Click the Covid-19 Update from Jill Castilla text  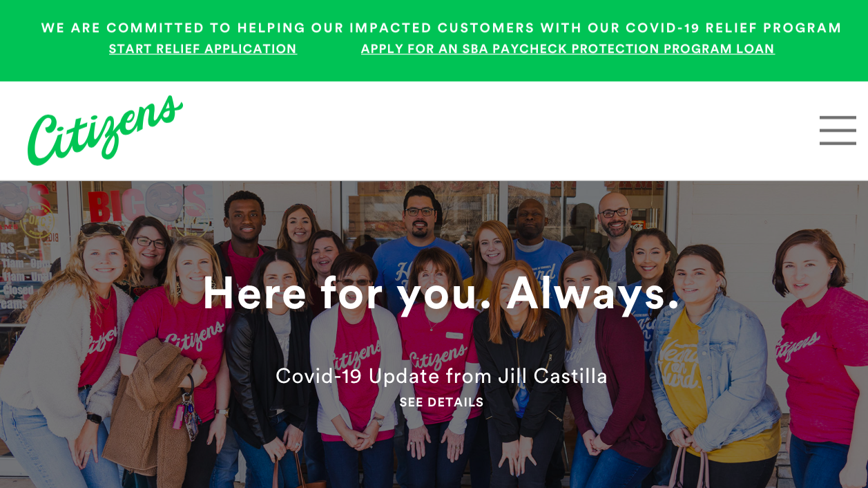point(442,376)
